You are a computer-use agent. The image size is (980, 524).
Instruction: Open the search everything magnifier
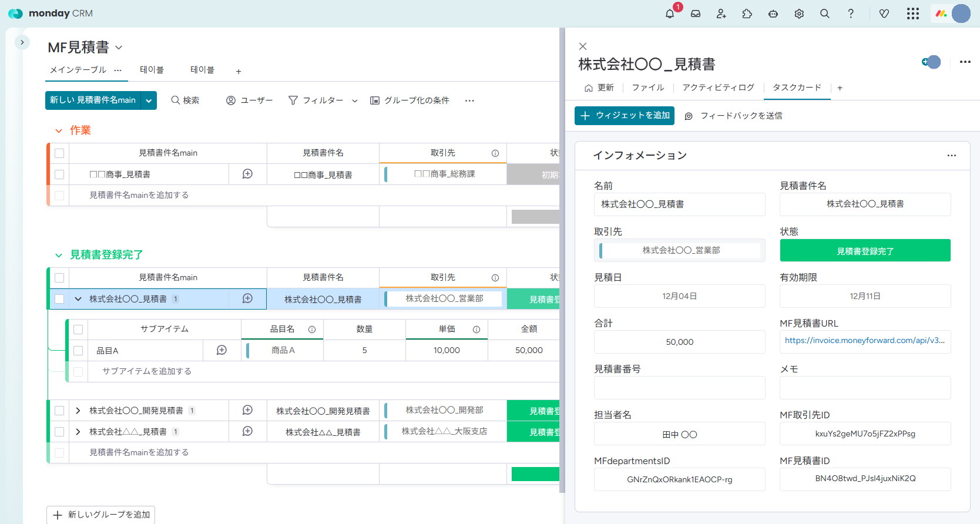point(825,14)
